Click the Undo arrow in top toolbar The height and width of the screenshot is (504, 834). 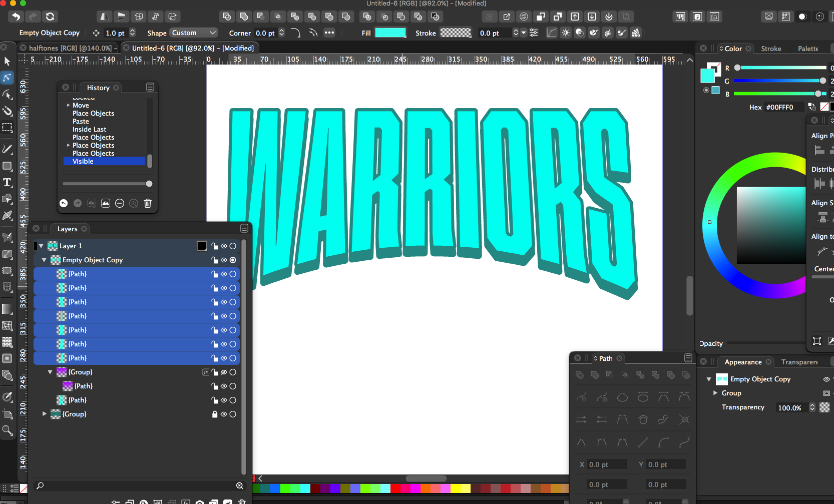click(16, 17)
